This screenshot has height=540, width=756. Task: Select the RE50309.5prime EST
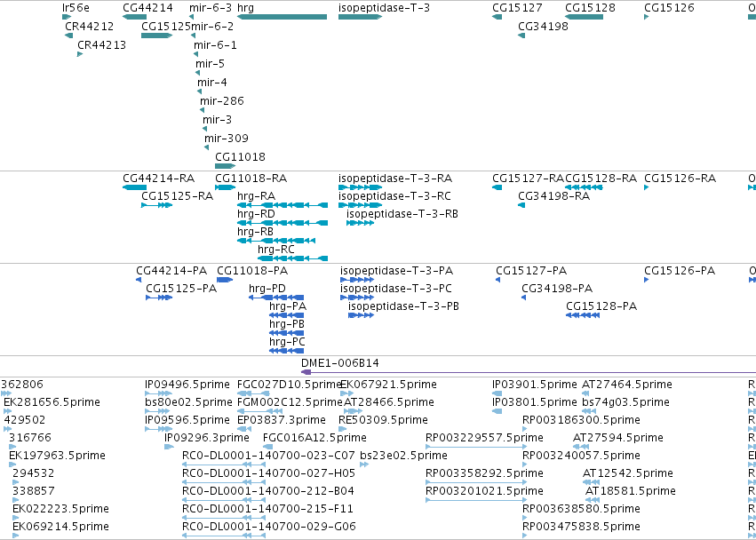pos(341,429)
